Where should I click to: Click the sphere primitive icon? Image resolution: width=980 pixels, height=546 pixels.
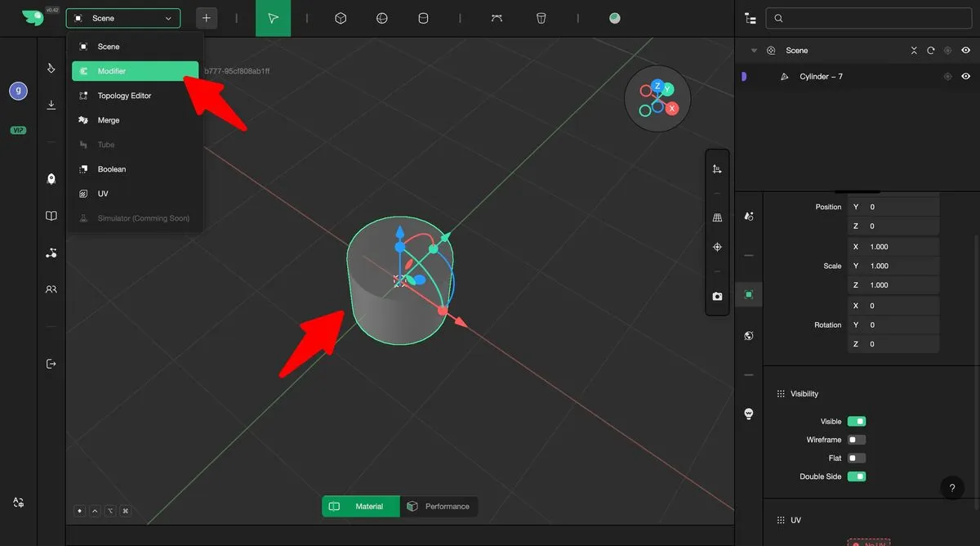click(381, 18)
